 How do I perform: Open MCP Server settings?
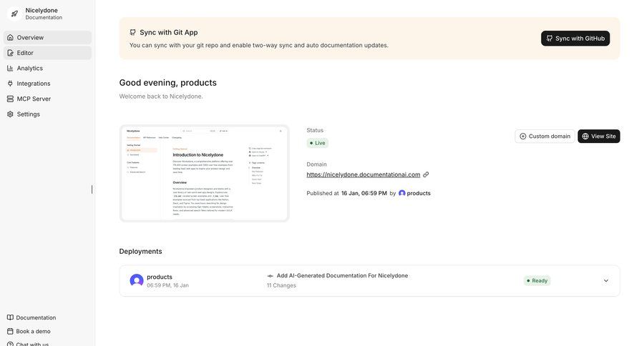[x=34, y=99]
